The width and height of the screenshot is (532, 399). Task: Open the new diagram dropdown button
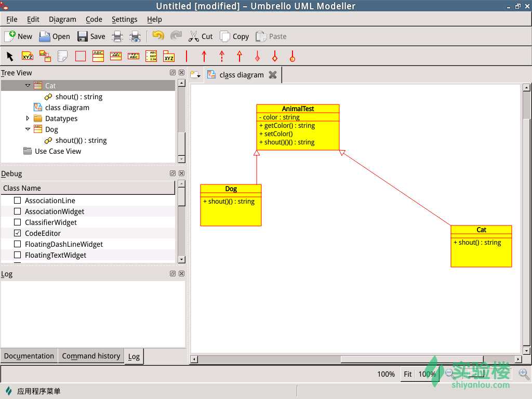pos(195,75)
